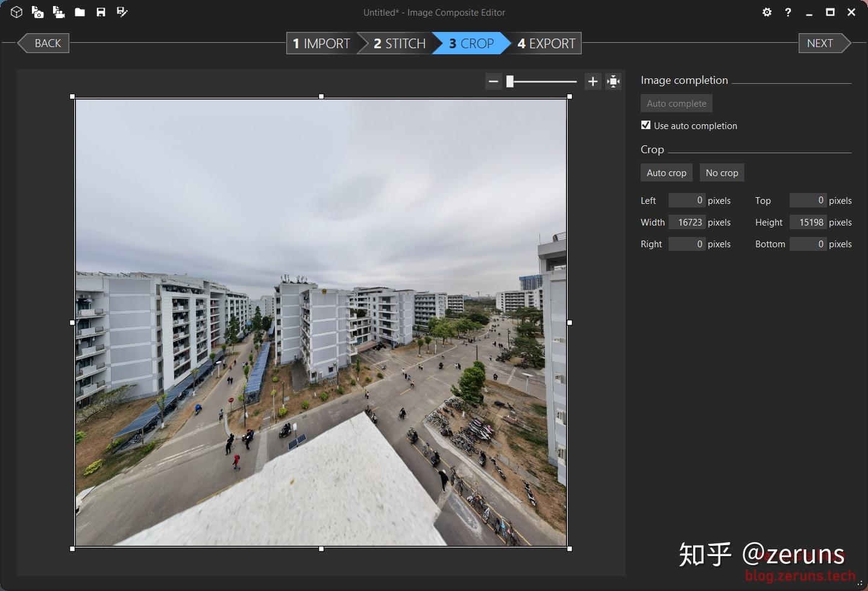Zoom in on the panorama preview
This screenshot has width=868, height=591.
point(592,81)
